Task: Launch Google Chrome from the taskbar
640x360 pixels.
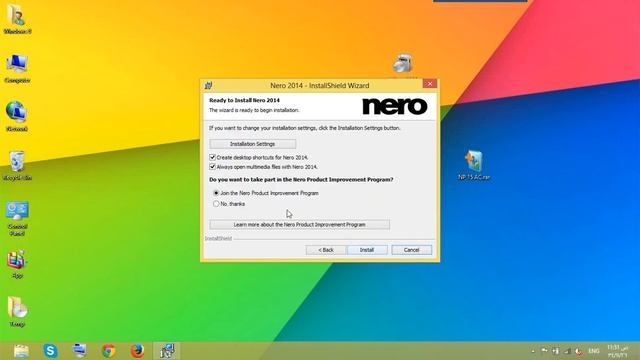Action: [109, 351]
